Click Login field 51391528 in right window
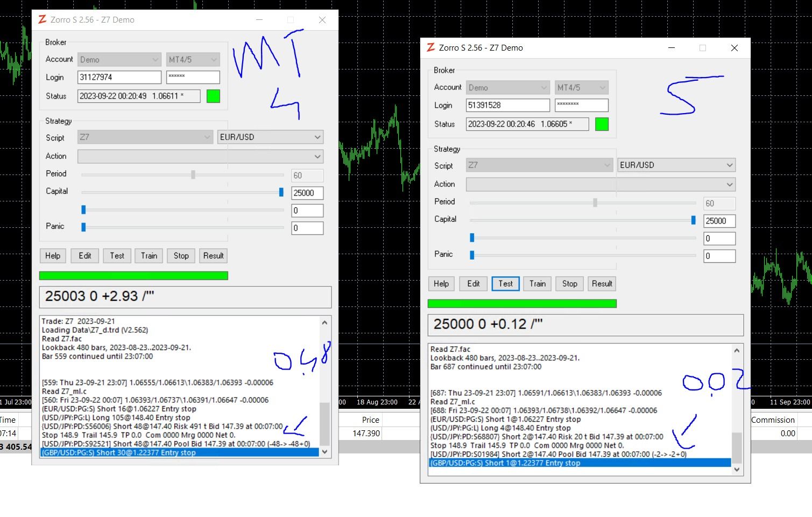The image size is (812, 517). coord(508,105)
